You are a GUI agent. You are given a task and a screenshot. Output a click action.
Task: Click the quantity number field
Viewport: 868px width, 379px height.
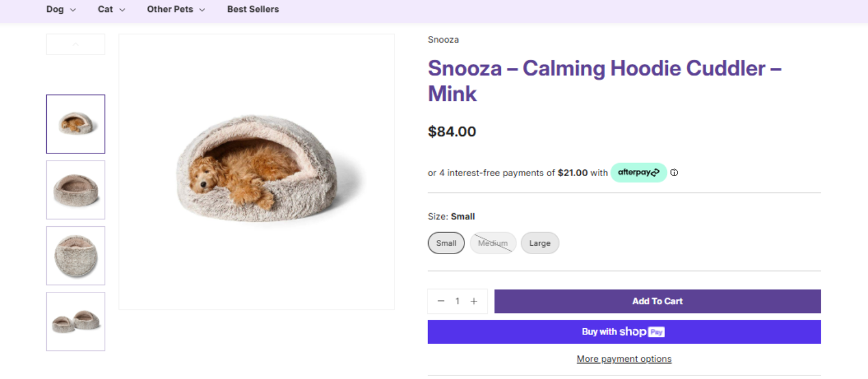[457, 301]
